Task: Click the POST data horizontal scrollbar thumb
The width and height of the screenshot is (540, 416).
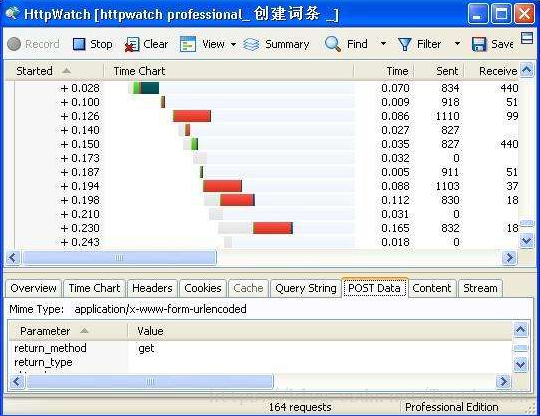Action: pos(150,382)
